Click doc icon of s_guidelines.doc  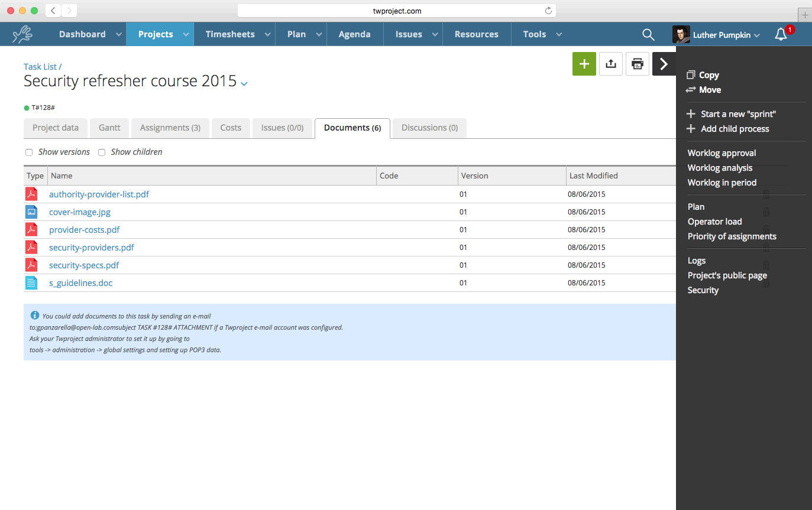(x=31, y=282)
